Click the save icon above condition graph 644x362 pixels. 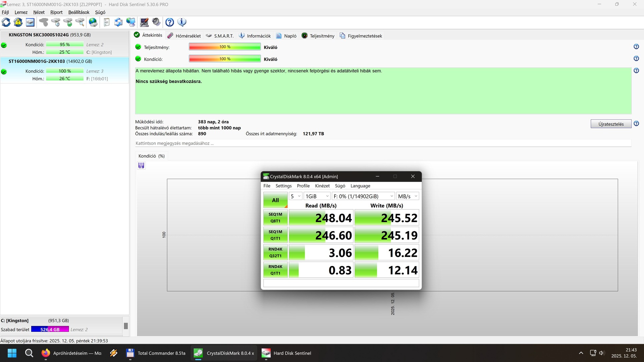point(141,166)
